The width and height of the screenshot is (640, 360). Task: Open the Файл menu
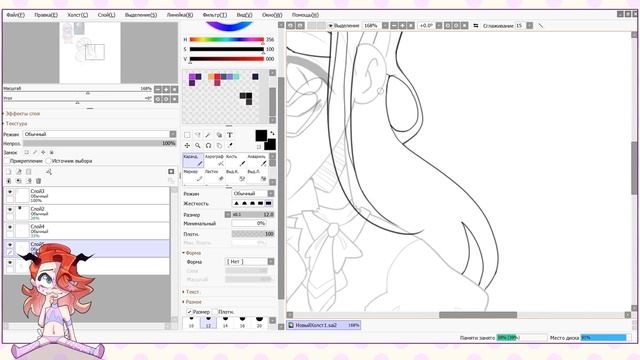(16, 15)
